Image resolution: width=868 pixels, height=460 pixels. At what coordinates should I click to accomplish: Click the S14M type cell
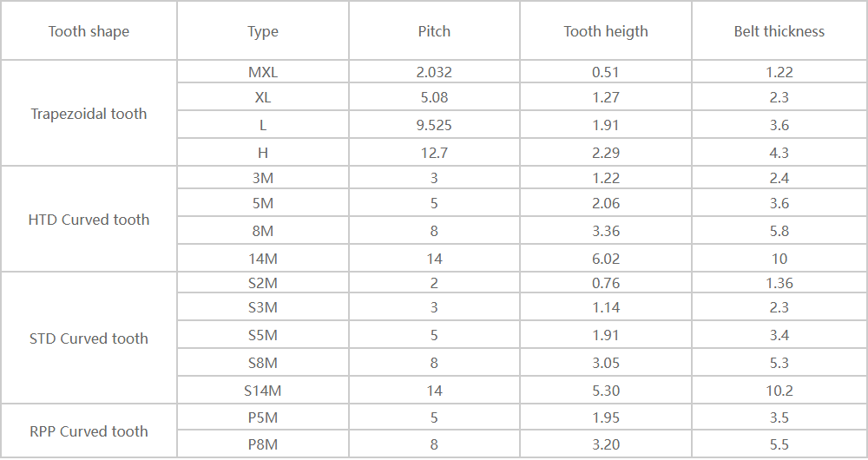pyautogui.click(x=263, y=391)
